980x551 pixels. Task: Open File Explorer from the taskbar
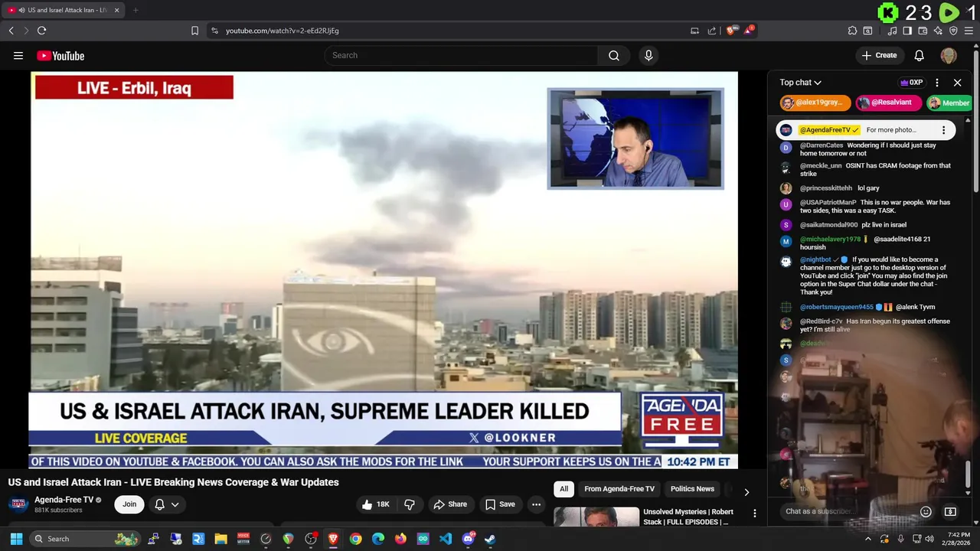pyautogui.click(x=221, y=539)
